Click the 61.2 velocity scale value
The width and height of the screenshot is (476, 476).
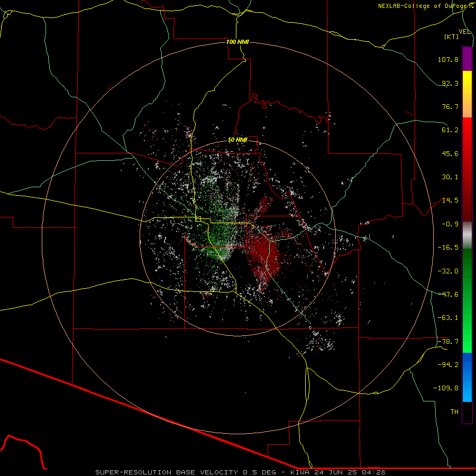[x=450, y=130]
